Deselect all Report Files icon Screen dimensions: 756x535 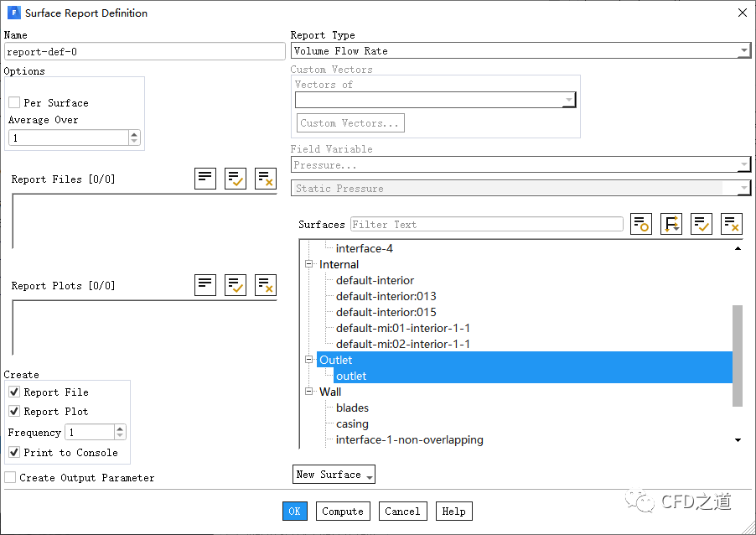tap(266, 178)
